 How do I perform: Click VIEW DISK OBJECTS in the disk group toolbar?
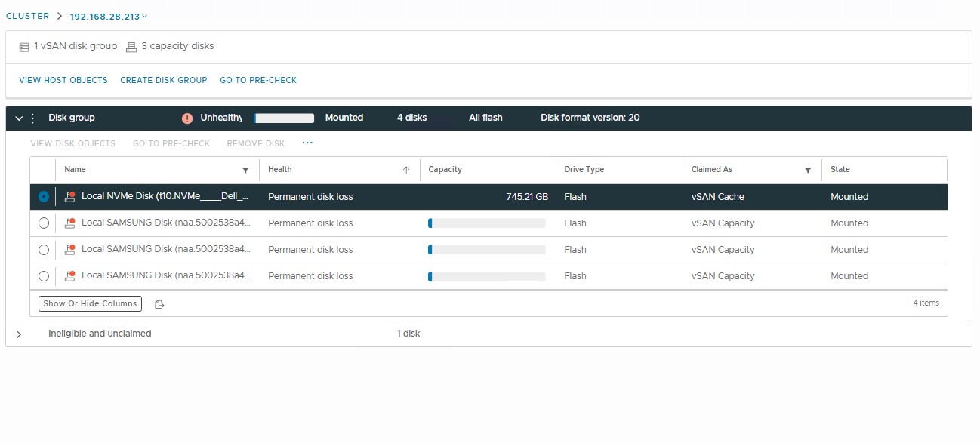(72, 143)
